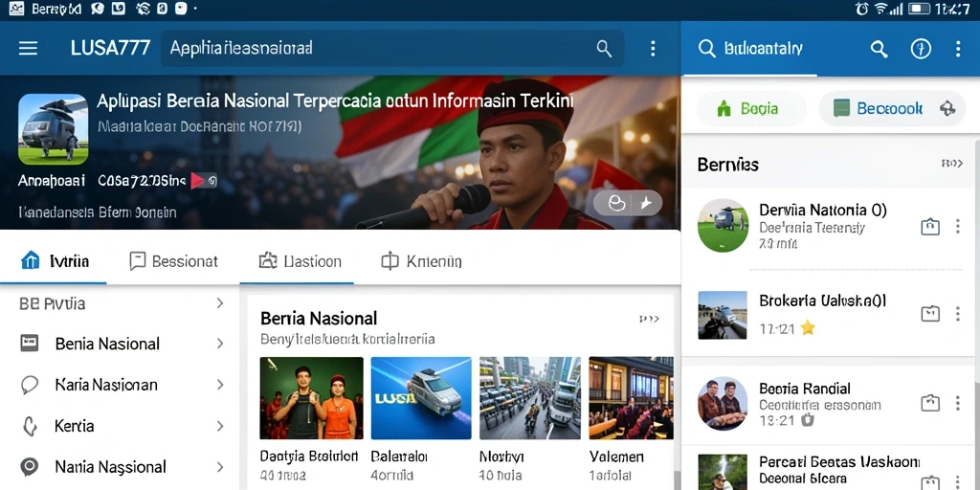
Task: Click the Ivtria tab house icon
Action: (30, 260)
